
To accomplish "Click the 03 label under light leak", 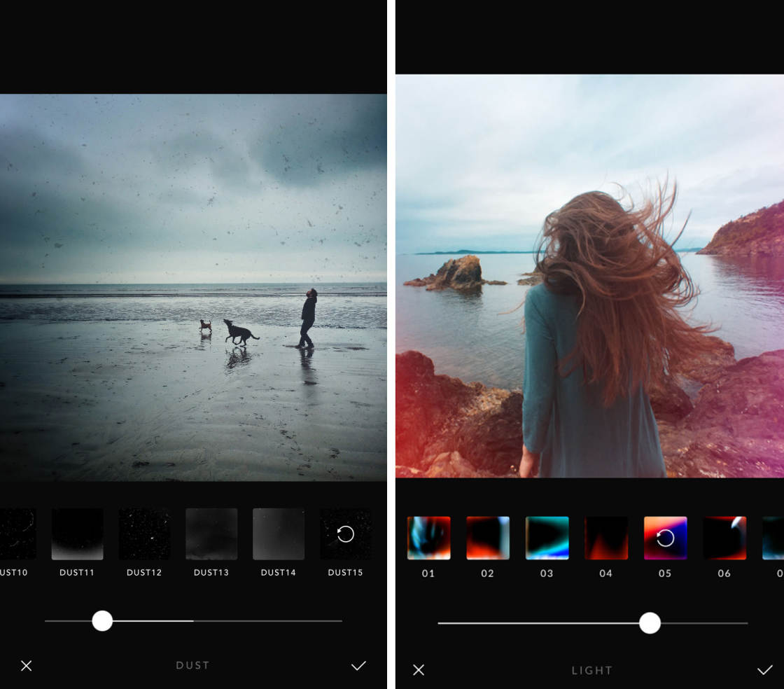I will (x=547, y=573).
